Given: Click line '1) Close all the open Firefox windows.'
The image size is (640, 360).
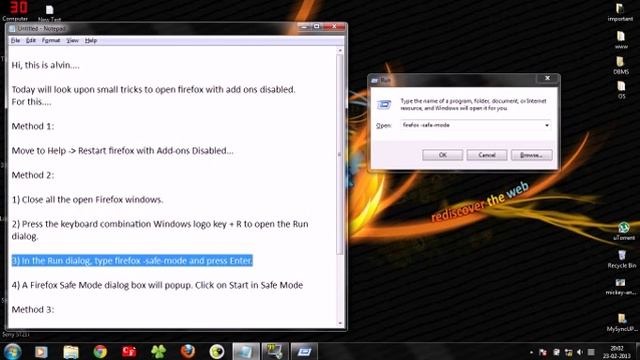Looking at the screenshot, I should click(x=87, y=200).
